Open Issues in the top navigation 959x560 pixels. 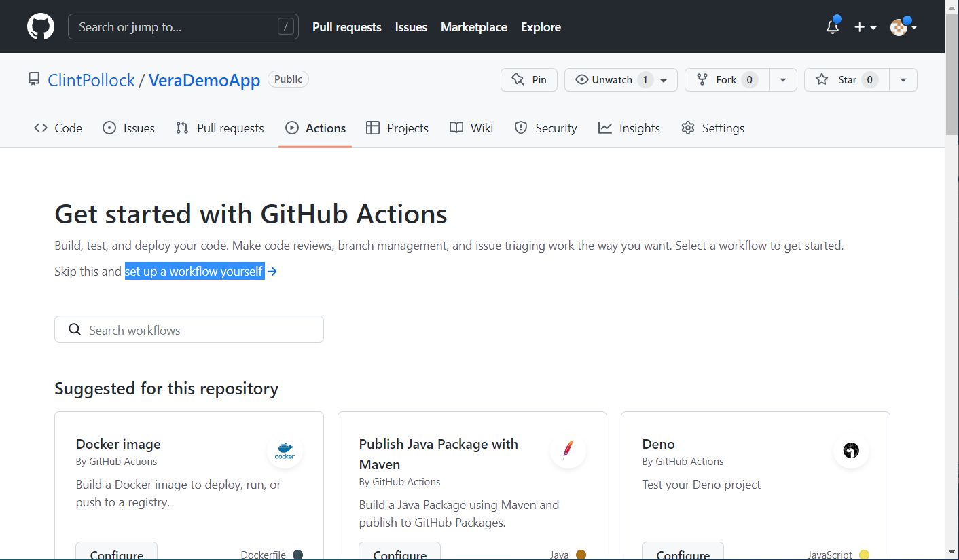click(x=411, y=27)
